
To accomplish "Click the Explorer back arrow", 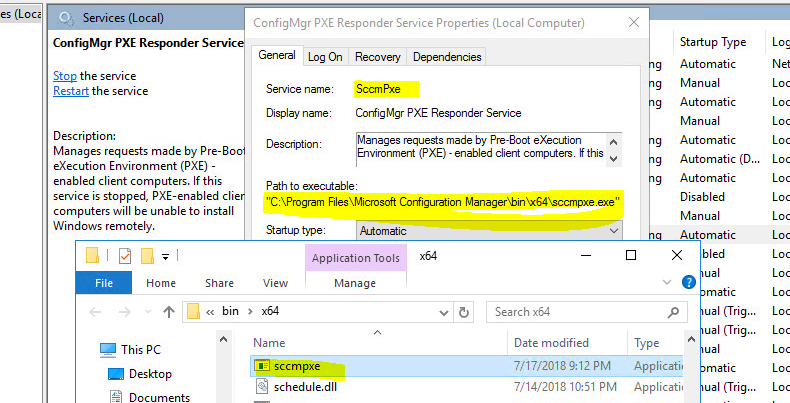I will [95, 312].
